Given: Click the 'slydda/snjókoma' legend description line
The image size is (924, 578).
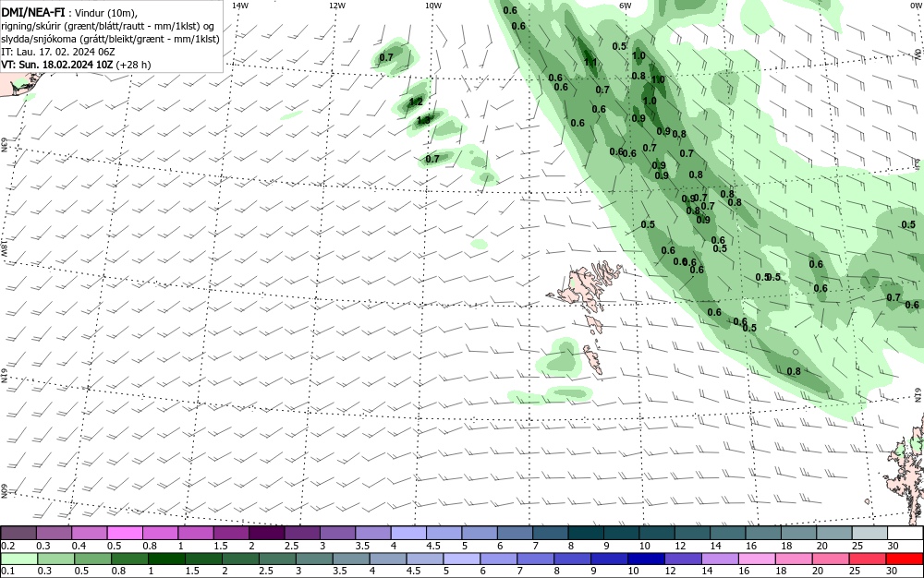Looking at the screenshot, I should [110, 40].
